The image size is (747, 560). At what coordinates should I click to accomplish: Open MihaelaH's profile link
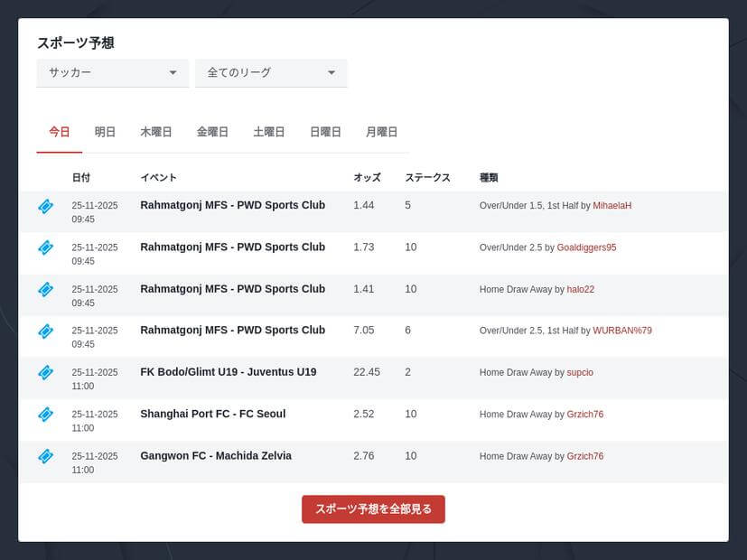click(612, 205)
